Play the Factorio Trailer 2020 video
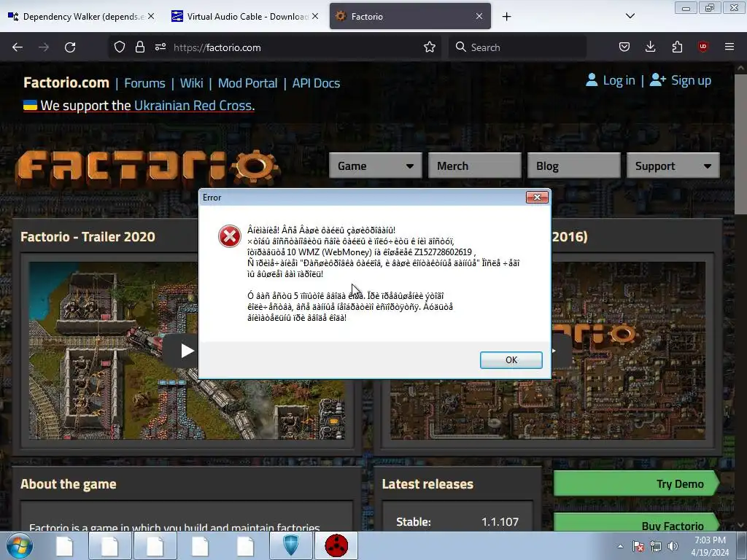 [186, 351]
